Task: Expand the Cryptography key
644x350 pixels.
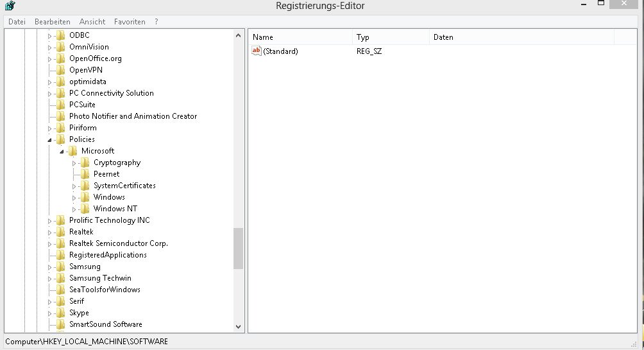Action: click(x=74, y=163)
